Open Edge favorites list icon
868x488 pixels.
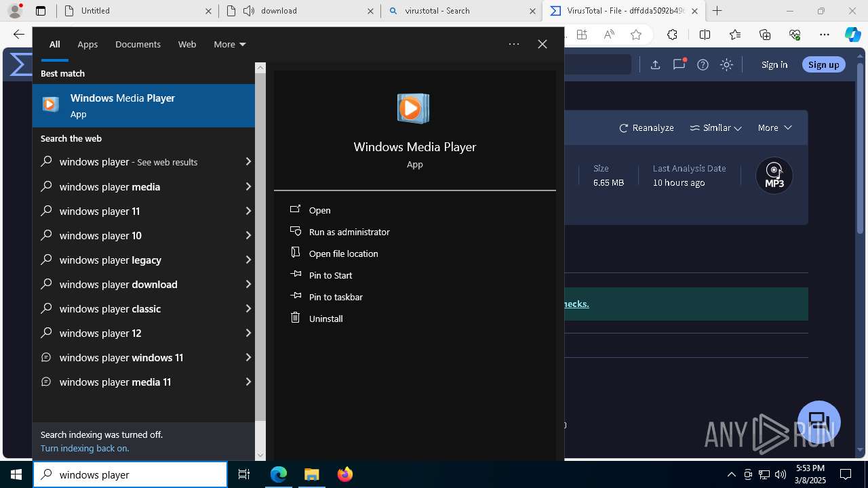pos(735,35)
